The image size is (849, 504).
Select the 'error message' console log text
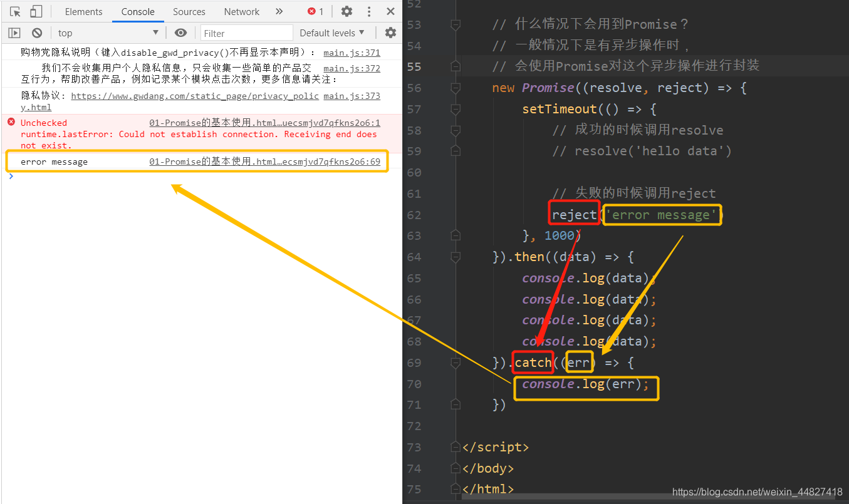54,162
